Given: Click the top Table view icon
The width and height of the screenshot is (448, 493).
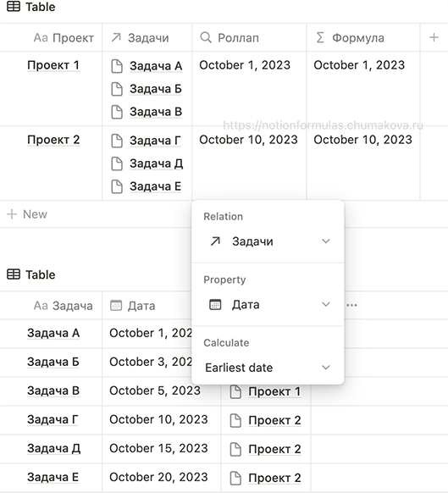Looking at the screenshot, I should point(14,7).
